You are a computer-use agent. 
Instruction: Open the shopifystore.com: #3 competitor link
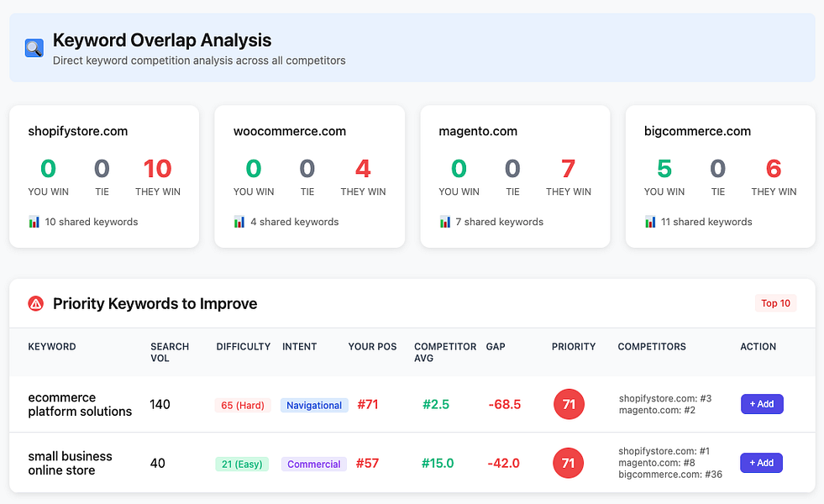666,397
